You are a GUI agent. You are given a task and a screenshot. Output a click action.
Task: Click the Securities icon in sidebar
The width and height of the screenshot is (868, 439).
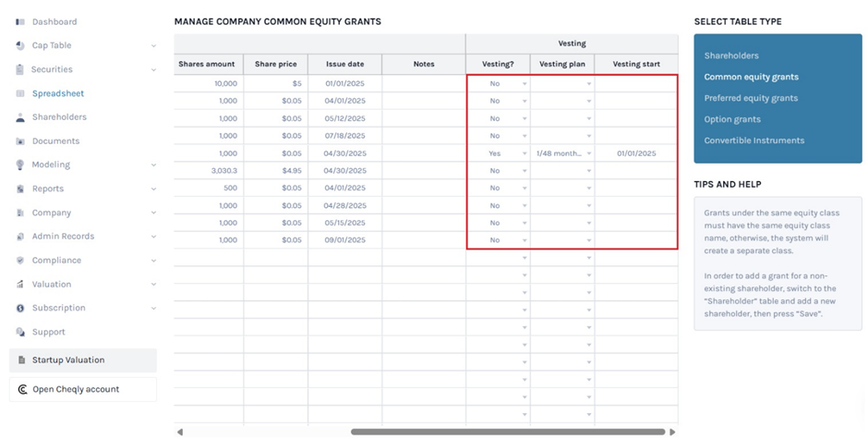coord(21,69)
